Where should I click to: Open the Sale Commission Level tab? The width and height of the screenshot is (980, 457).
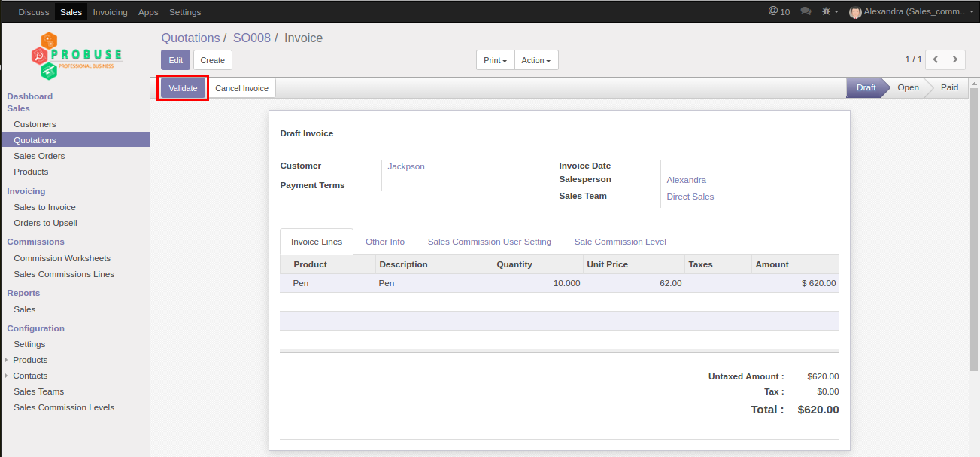(x=620, y=242)
